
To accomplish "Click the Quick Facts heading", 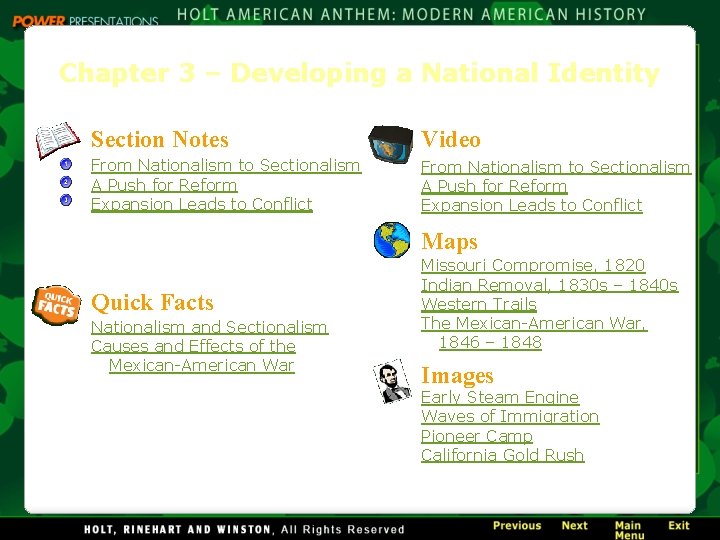I will 152,303.
